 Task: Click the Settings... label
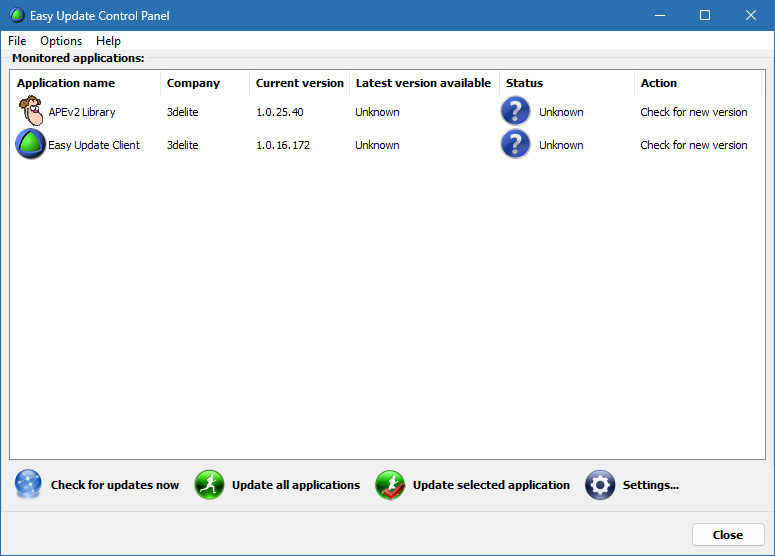[x=650, y=485]
